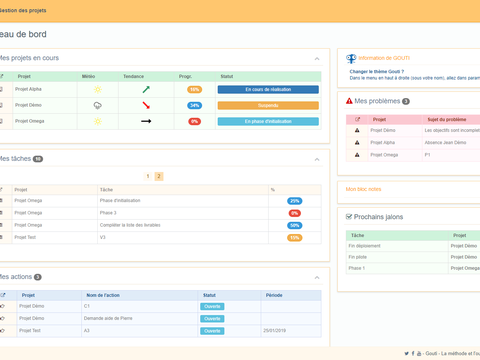
Task: Collapse the Mes tâches panel
Action: 317,159
